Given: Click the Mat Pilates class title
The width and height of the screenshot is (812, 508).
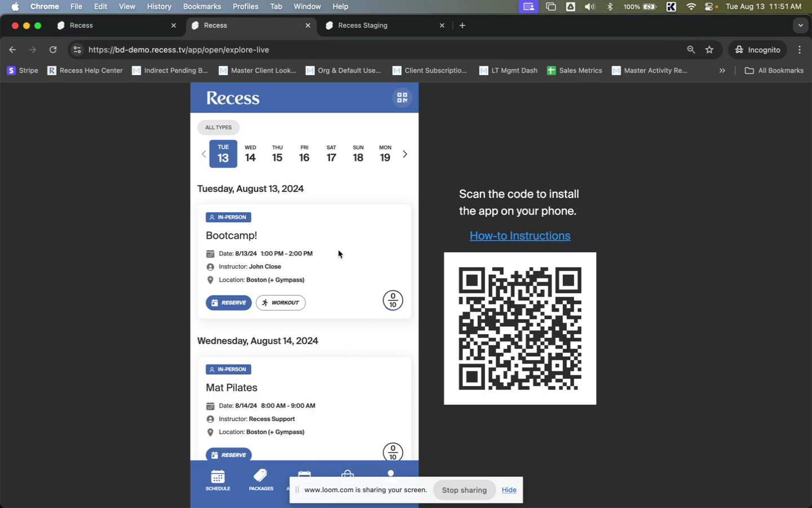Looking at the screenshot, I should (x=232, y=388).
